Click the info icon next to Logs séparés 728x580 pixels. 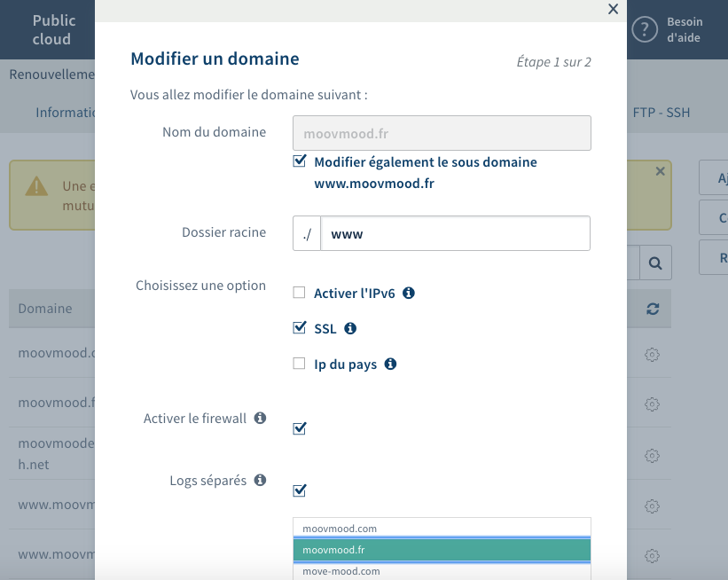261,481
